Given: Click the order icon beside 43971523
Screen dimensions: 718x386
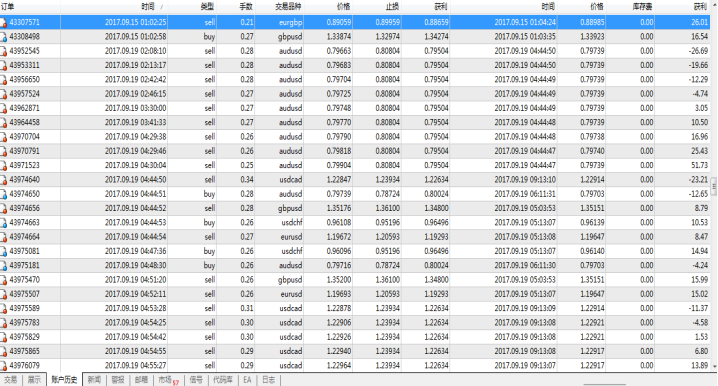Looking at the screenshot, I should (x=3, y=165).
